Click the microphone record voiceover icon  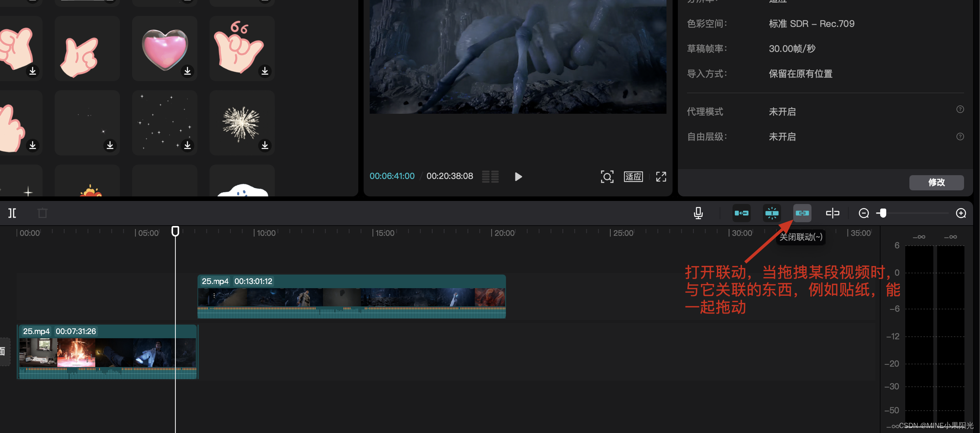698,213
